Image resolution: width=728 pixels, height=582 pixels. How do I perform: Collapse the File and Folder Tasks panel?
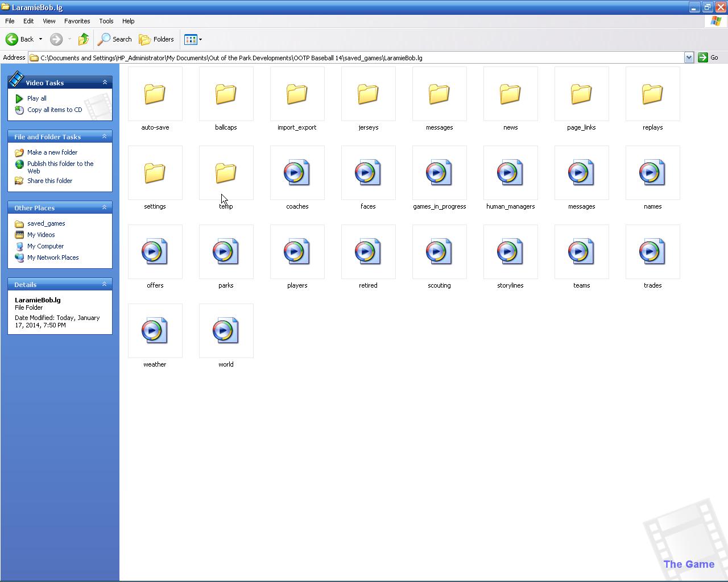pos(105,136)
